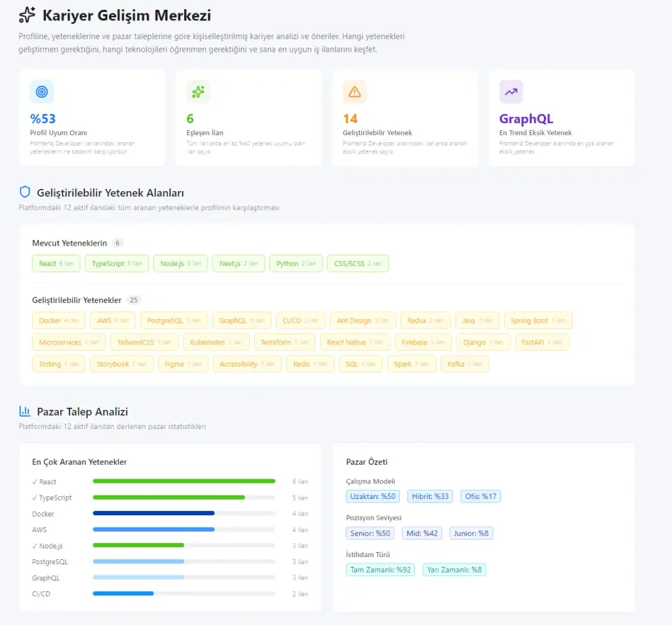The height and width of the screenshot is (625, 672).
Task: Click the CI/CD demand progress bar
Action: [184, 594]
